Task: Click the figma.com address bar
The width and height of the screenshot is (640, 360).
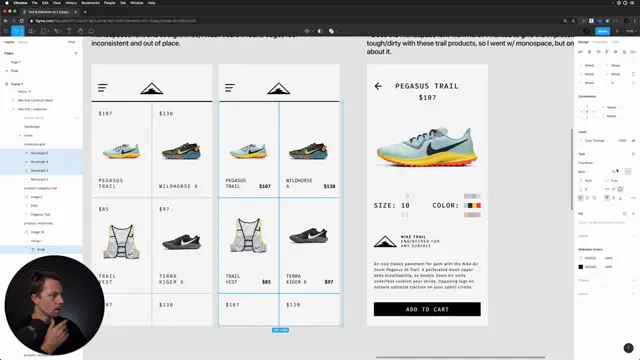Action: pyautogui.click(x=296, y=21)
